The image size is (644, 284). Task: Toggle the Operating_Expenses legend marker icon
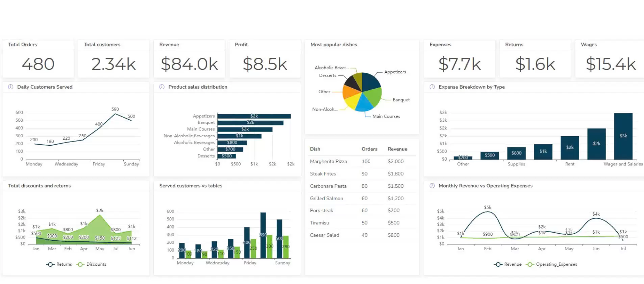tap(530, 264)
